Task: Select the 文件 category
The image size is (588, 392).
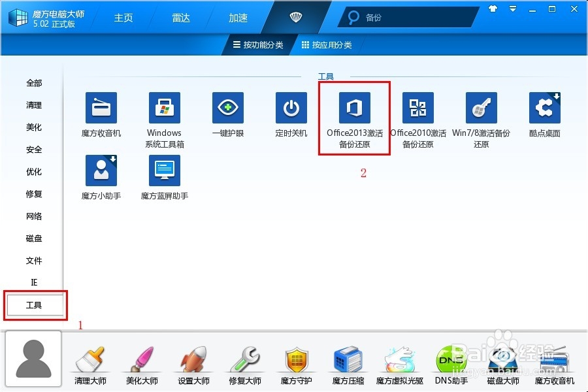Action: point(34,261)
